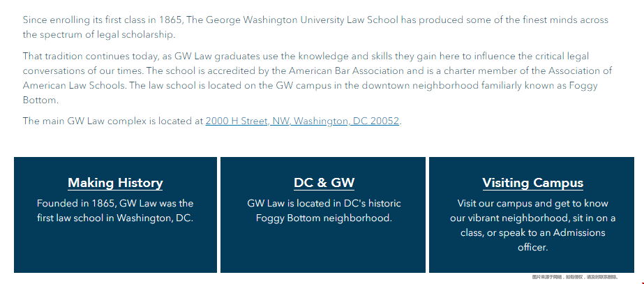Click 'our vibrant neighborhood, sit in on a' line
The image size is (644, 284).
point(532,218)
